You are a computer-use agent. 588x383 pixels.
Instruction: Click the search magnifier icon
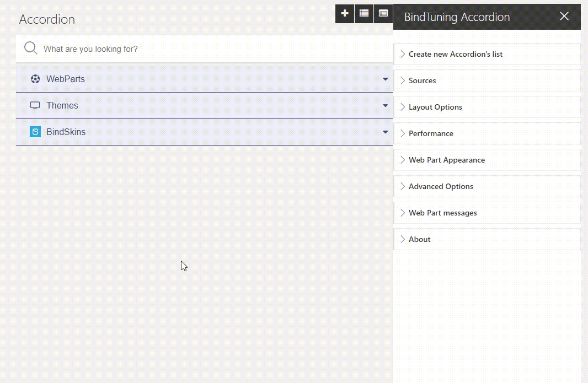30,48
